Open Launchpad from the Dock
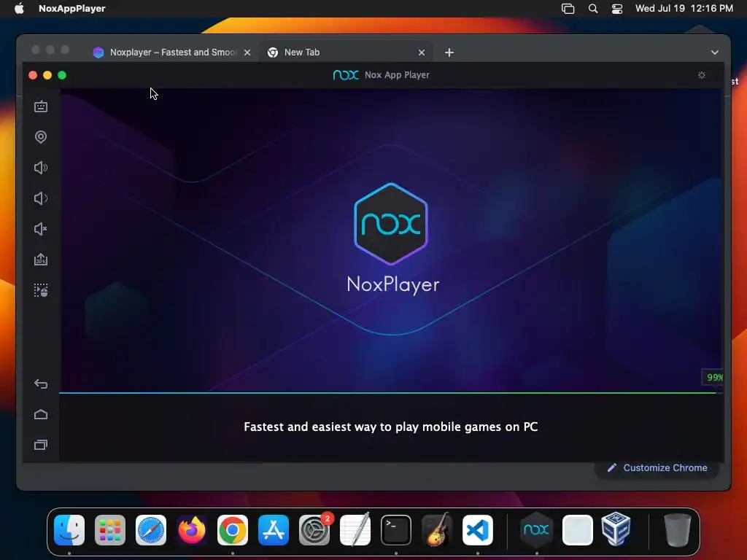The width and height of the screenshot is (747, 560). (110, 530)
